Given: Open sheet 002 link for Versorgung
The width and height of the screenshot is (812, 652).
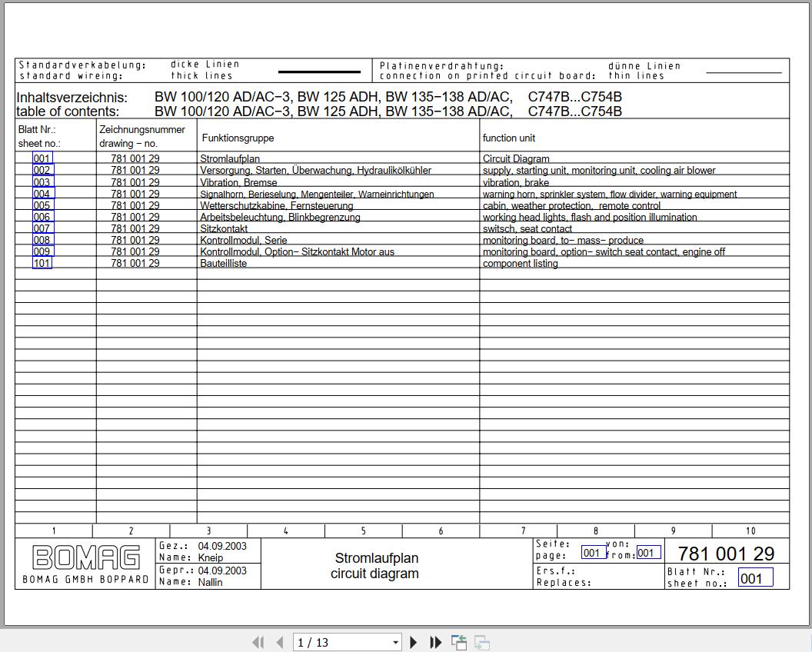Looking at the screenshot, I should (42, 171).
